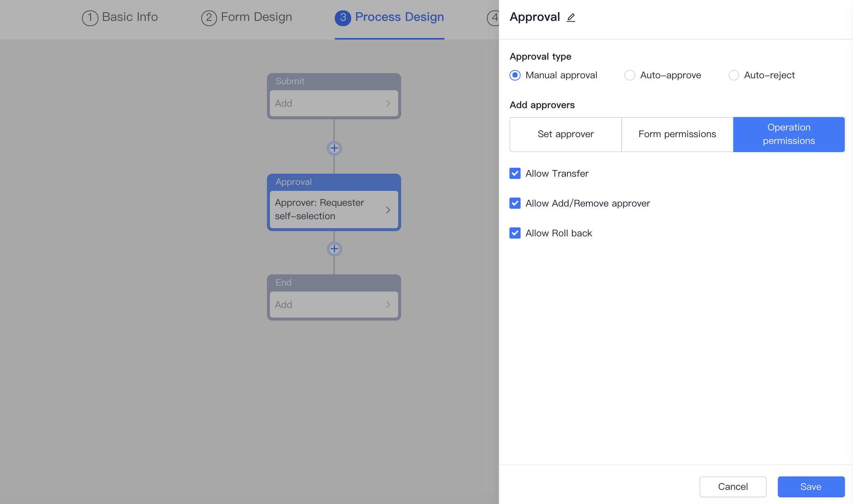This screenshot has height=504, width=853.
Task: Click the plus icon below the Submit node
Action: (x=334, y=148)
